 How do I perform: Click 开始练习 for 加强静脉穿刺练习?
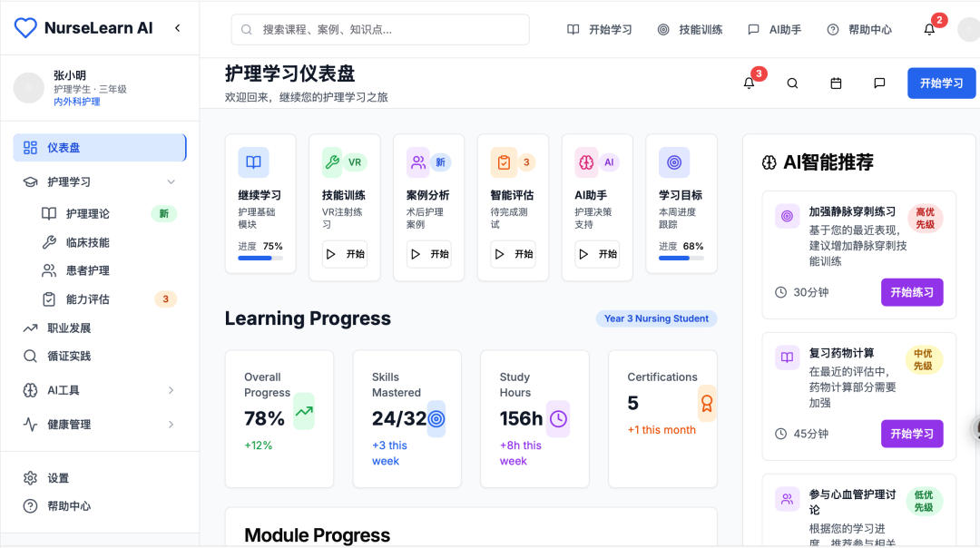point(912,292)
